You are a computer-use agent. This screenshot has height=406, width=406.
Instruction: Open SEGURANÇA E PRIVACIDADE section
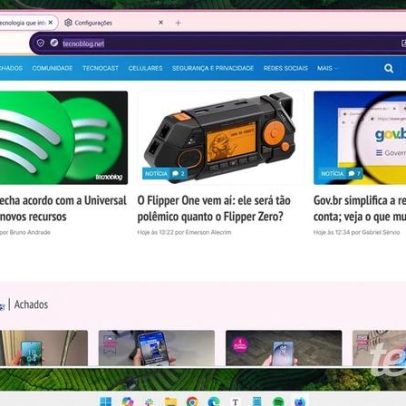(213, 68)
